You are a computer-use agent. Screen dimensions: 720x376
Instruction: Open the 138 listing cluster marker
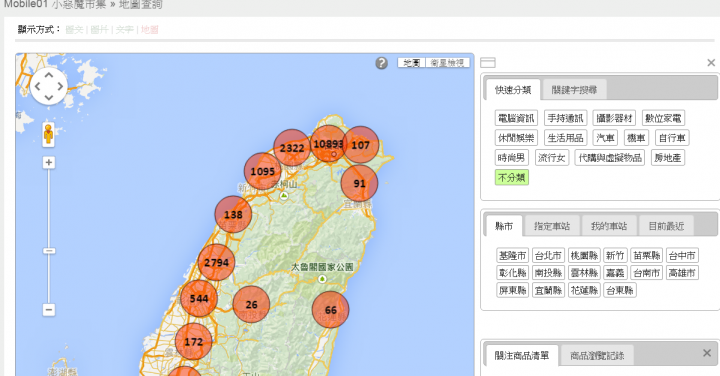(x=233, y=214)
